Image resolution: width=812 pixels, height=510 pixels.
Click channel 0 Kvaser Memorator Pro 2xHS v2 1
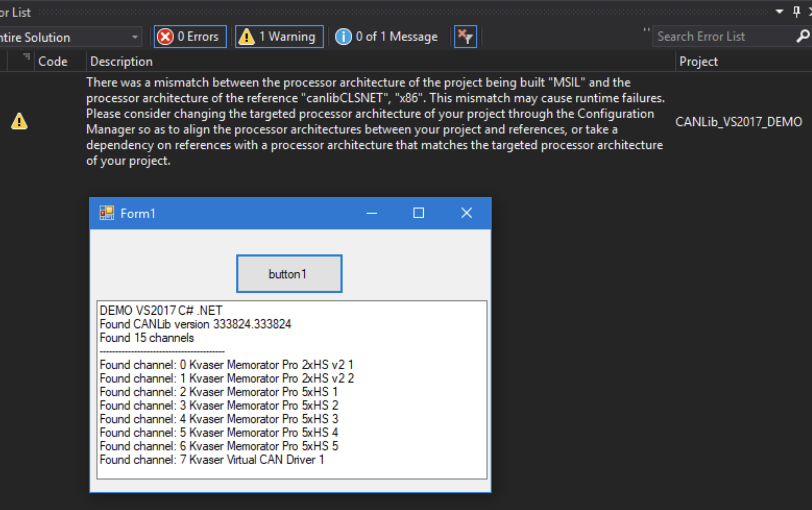point(227,365)
